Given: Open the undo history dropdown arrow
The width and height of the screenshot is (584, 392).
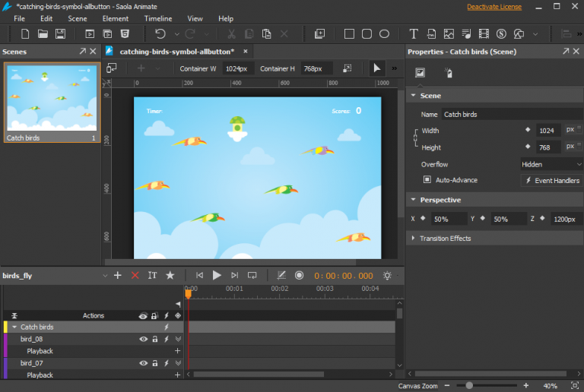Looking at the screenshot, I should pyautogui.click(x=177, y=34).
